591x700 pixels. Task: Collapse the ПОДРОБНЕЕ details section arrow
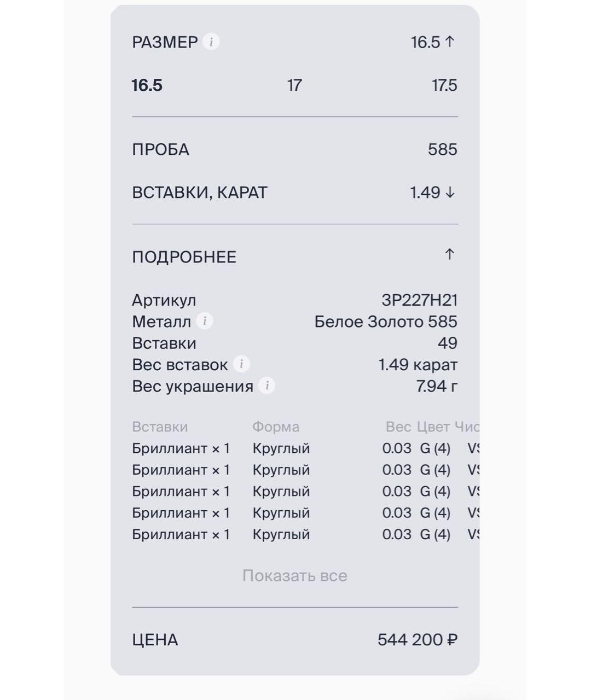point(449,255)
